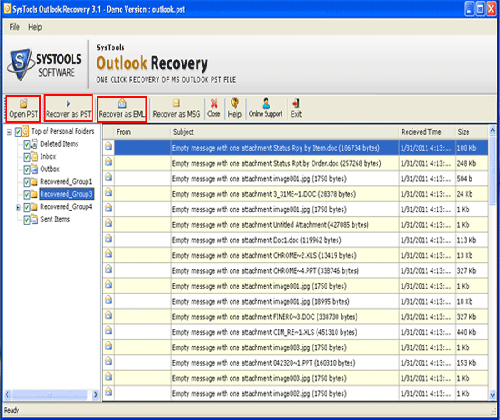Viewport: 500px width, 420px height.
Task: Sort by the Subject column header
Action: point(285,132)
